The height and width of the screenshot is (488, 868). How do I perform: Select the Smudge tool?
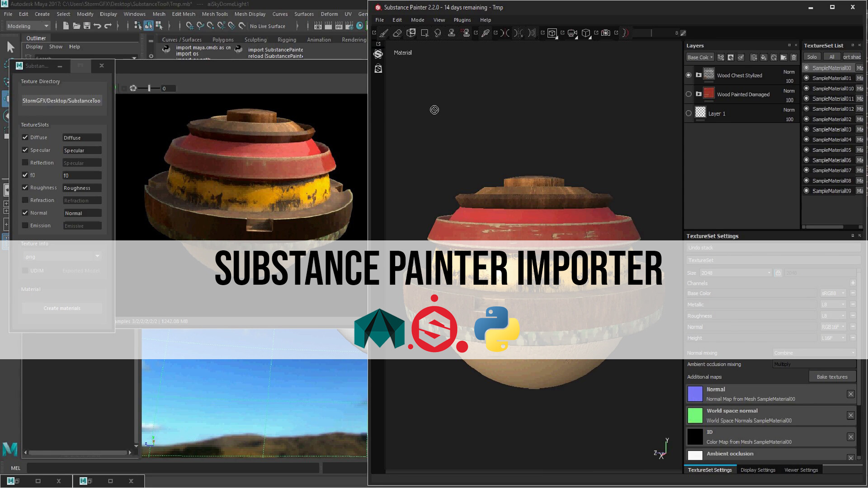click(438, 33)
